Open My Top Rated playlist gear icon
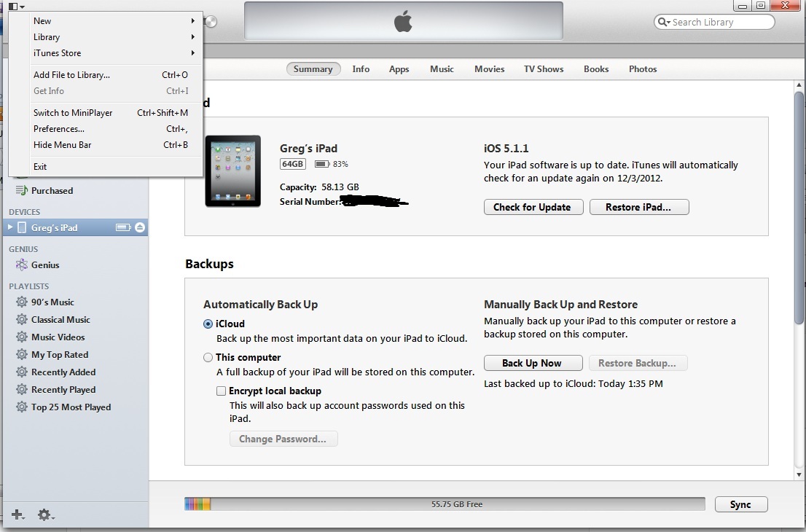This screenshot has width=806, height=532. coord(22,354)
